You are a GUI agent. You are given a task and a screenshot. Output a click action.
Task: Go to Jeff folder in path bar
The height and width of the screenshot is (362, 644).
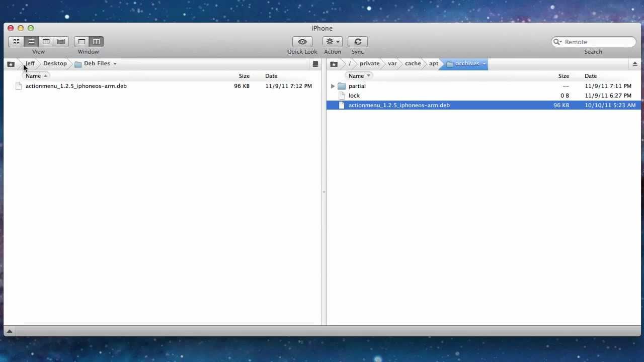[30, 63]
